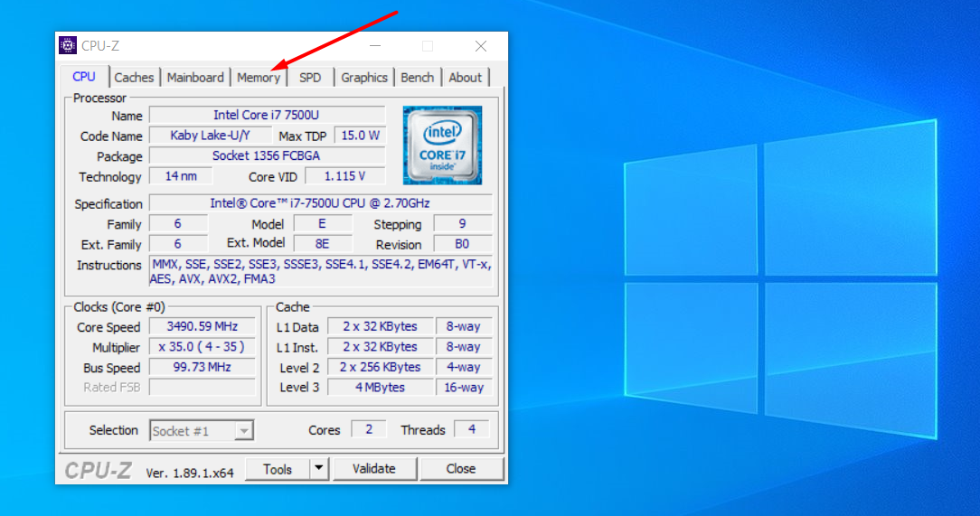Open the Graphics tab

(364, 78)
